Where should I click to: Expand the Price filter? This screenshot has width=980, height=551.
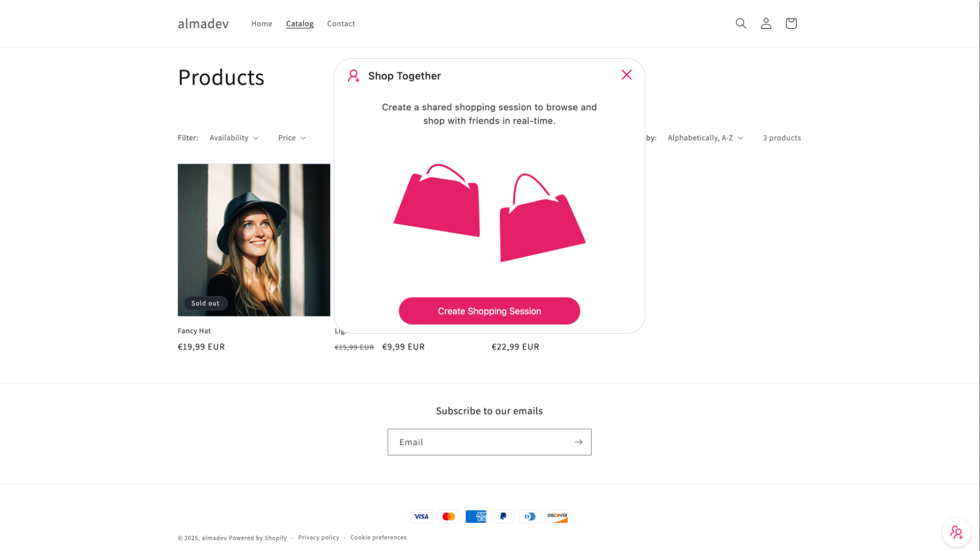click(292, 138)
